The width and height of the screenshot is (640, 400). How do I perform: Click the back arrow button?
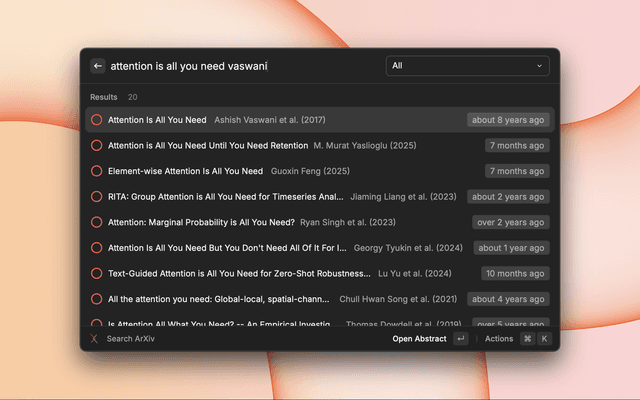point(98,66)
